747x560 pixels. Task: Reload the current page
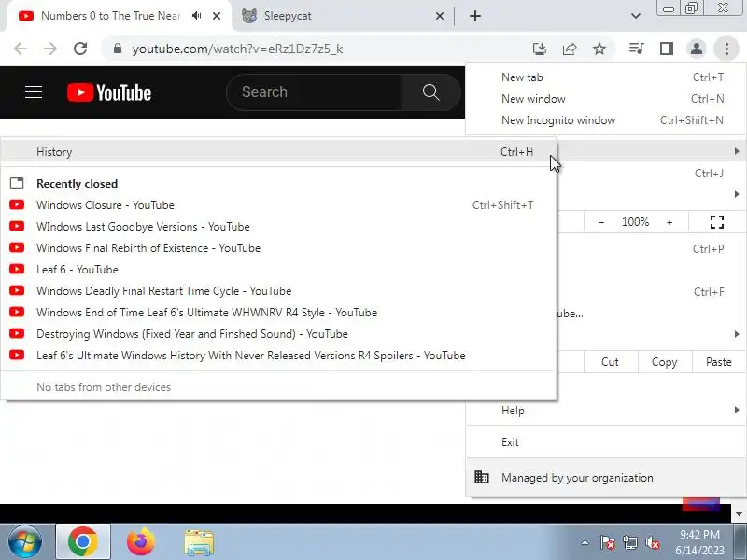[x=80, y=49]
